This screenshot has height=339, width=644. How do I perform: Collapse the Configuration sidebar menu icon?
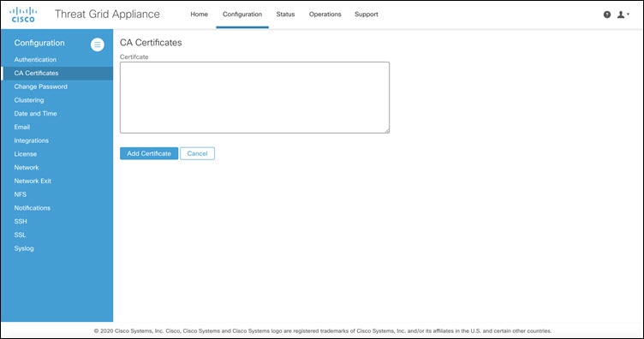(x=98, y=45)
